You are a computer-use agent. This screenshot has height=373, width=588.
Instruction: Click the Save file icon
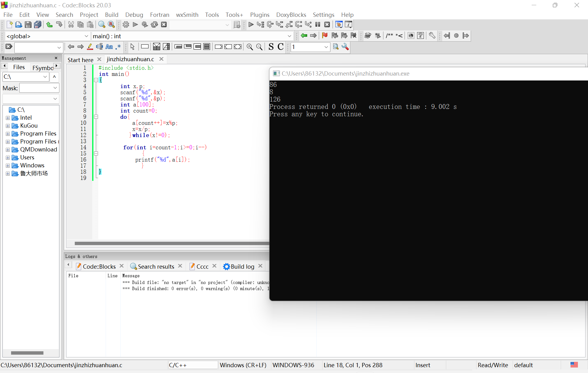28,24
